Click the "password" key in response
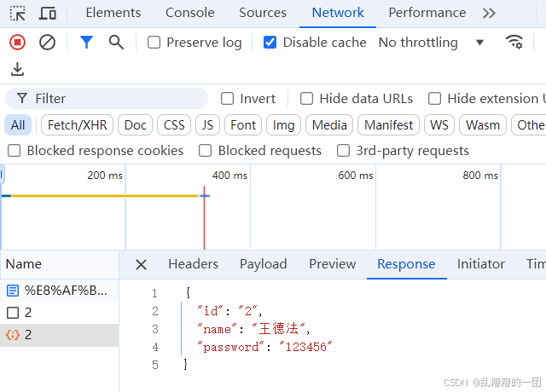Screen dimensions: 546x392 point(230,347)
